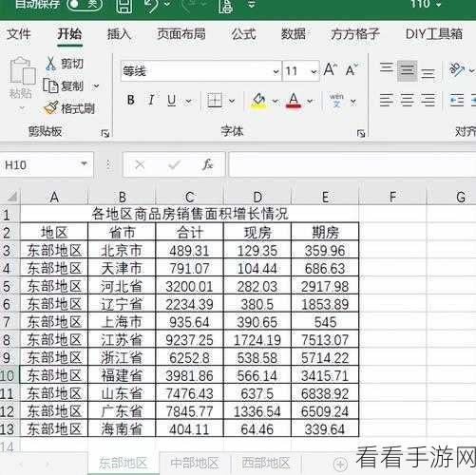This screenshot has width=476, height=475.
Task: Click the confirm check in formula bar
Action: (174, 164)
